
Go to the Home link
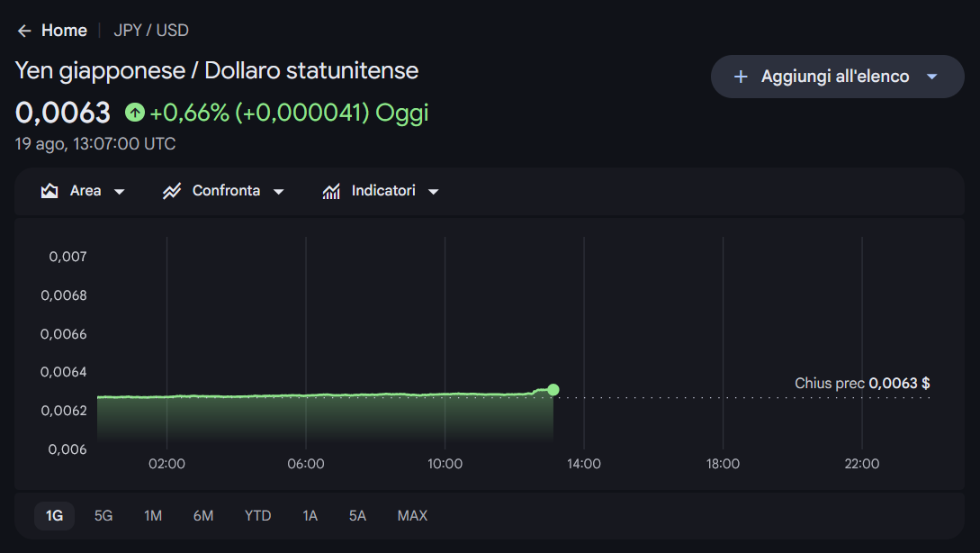64,31
